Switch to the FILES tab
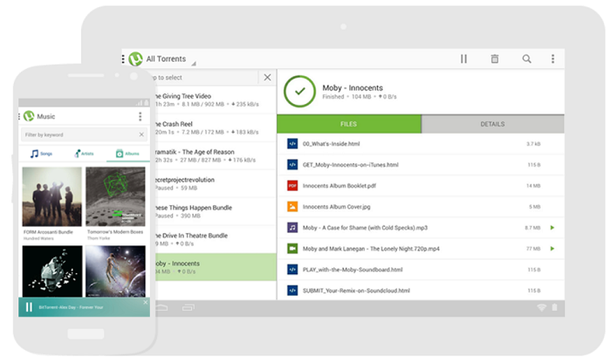 pyautogui.click(x=349, y=124)
